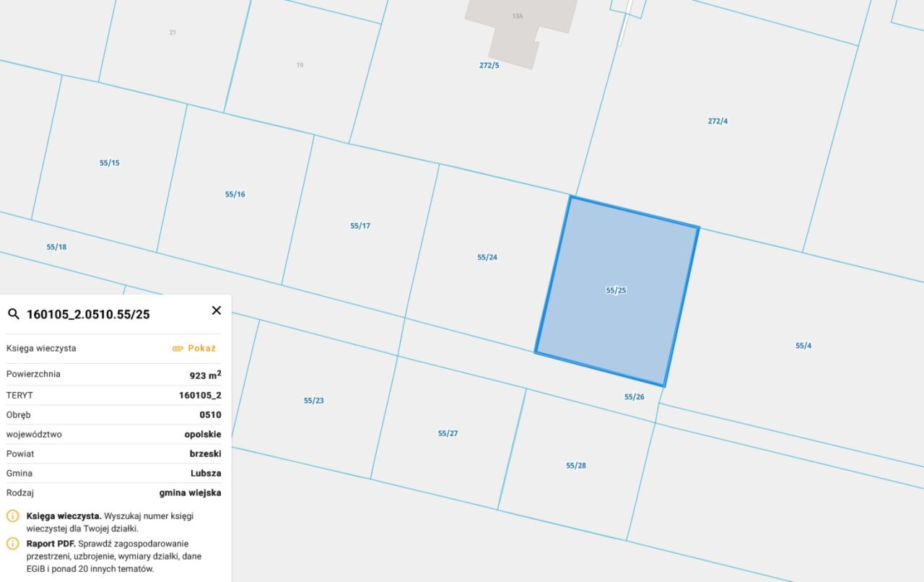Click the Księga wieczysta row label
The height and width of the screenshot is (582, 924).
pyautogui.click(x=41, y=348)
